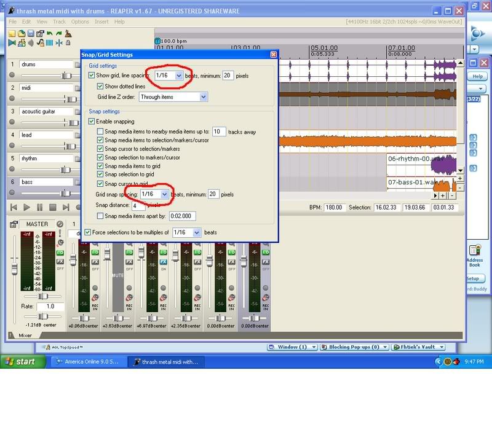The height and width of the screenshot is (448, 492).
Task: Check Snap media items to nearby media items
Action: [x=100, y=131]
